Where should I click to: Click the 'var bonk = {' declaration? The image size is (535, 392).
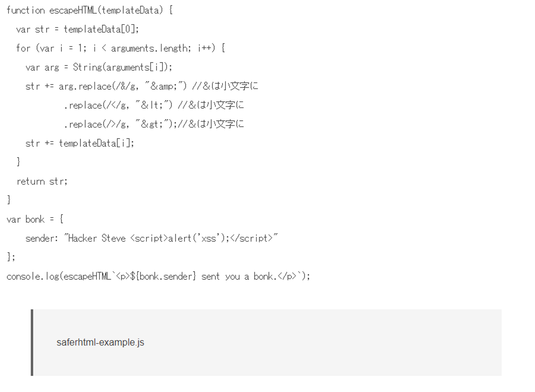click(x=35, y=219)
